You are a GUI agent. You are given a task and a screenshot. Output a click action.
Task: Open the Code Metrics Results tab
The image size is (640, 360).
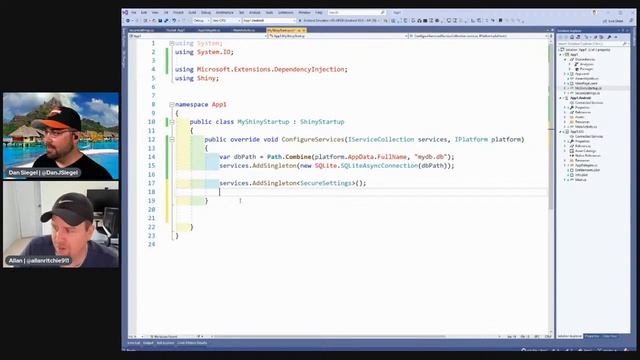[192, 343]
